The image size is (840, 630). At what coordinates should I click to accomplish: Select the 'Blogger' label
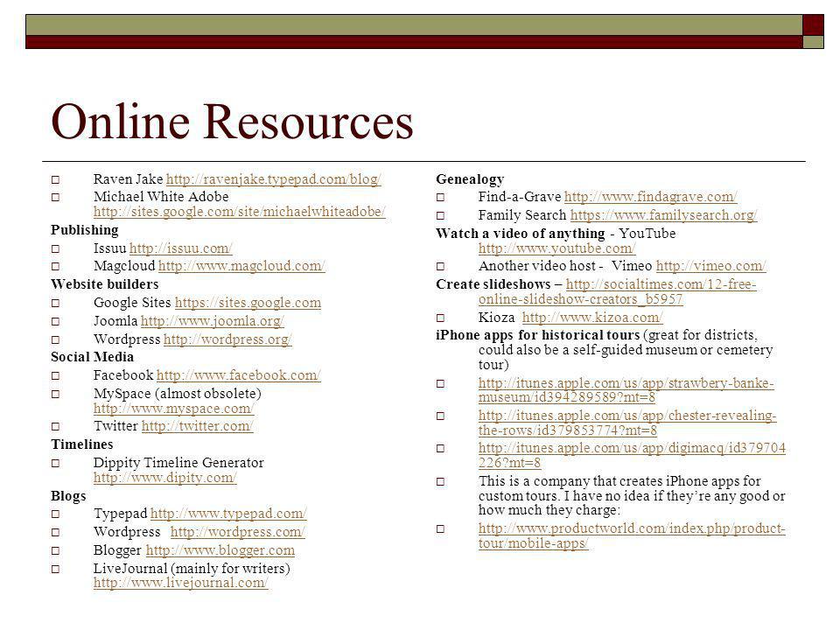click(x=117, y=550)
